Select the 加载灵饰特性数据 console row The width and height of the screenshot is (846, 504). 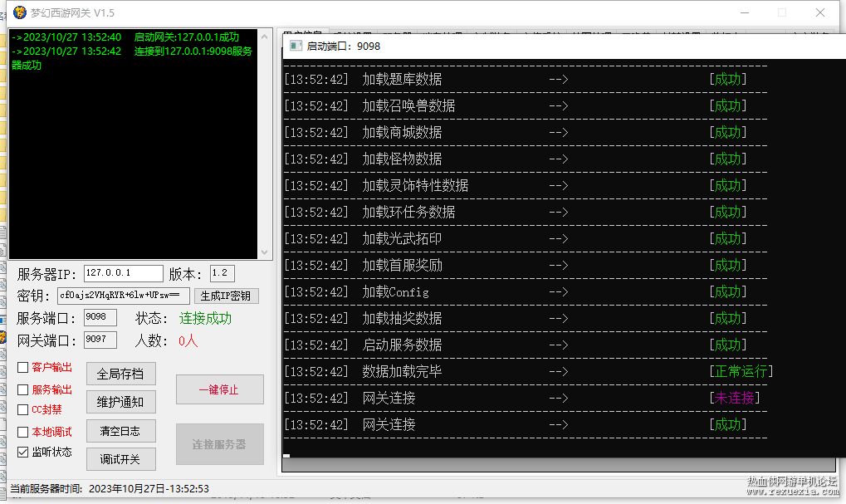[x=516, y=186]
